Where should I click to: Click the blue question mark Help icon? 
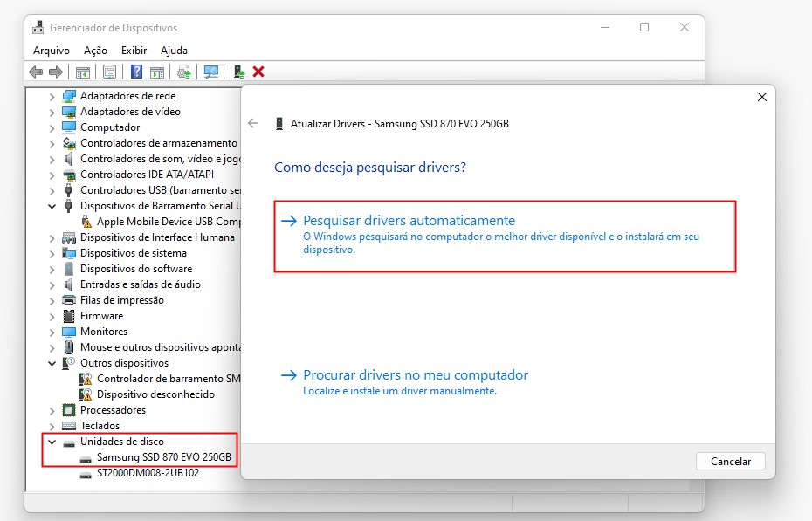pos(136,72)
